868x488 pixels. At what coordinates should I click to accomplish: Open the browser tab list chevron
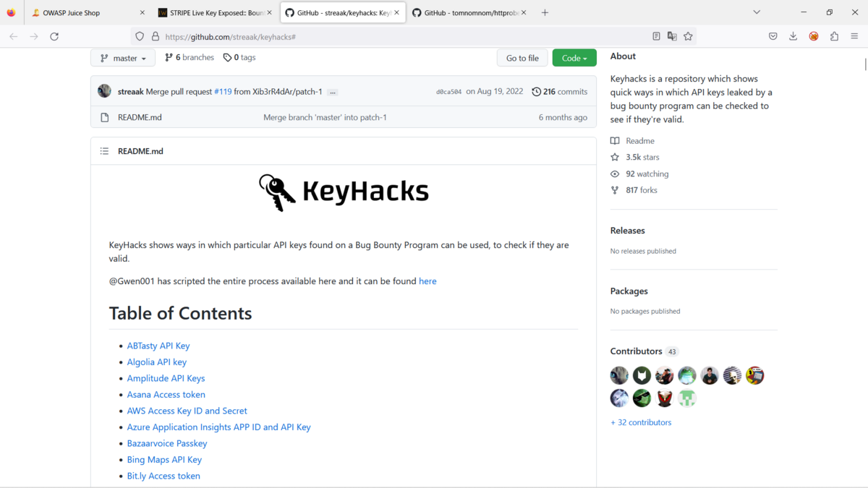tap(757, 12)
